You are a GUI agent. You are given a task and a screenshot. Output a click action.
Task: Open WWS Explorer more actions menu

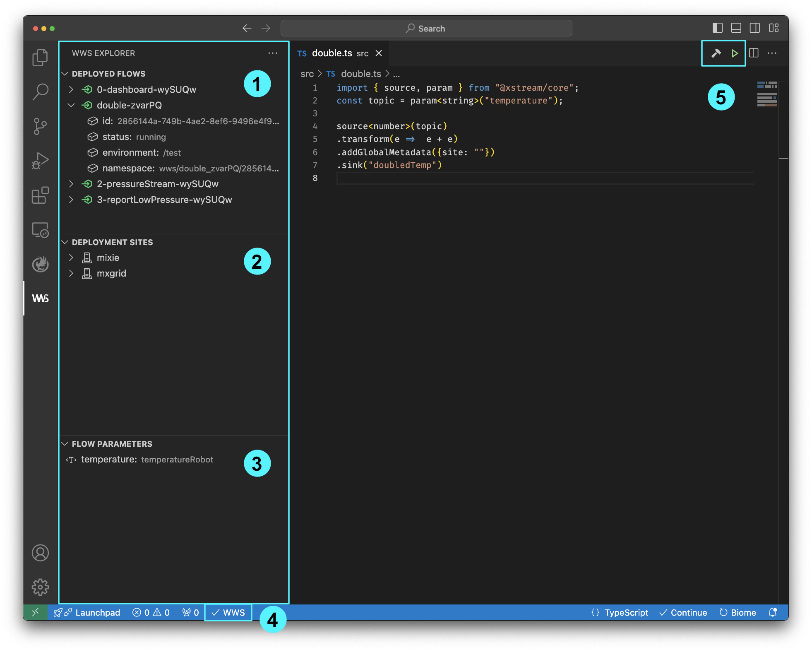tap(273, 53)
